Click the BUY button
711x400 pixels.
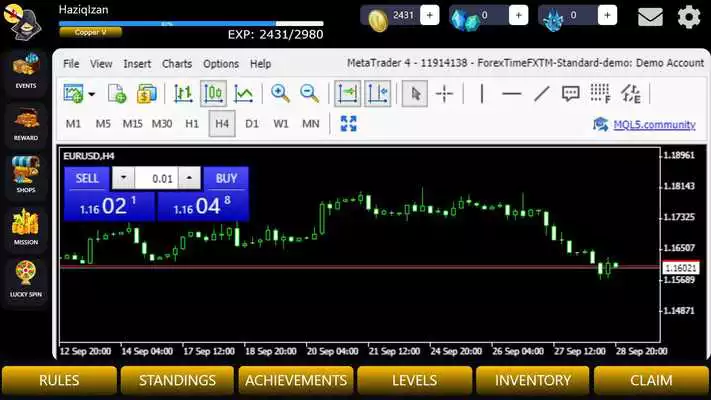(x=226, y=178)
